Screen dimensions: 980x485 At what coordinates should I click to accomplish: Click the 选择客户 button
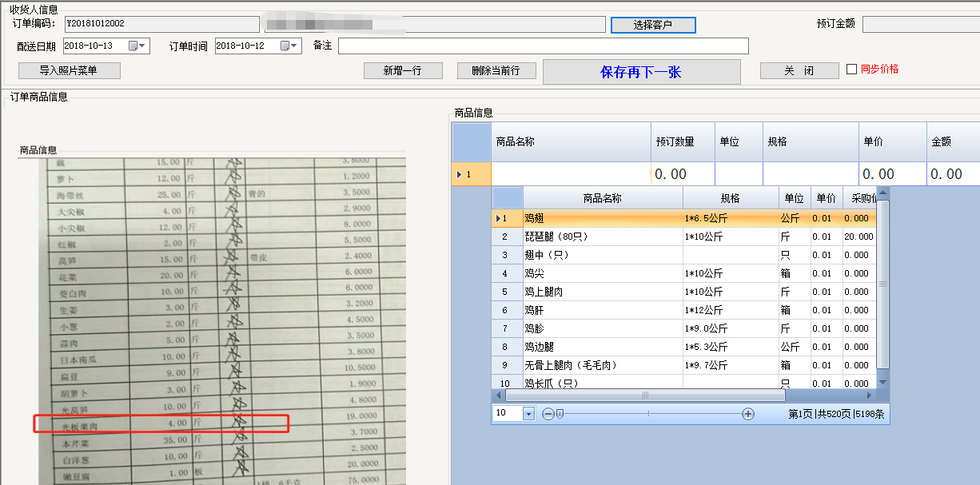point(653,25)
